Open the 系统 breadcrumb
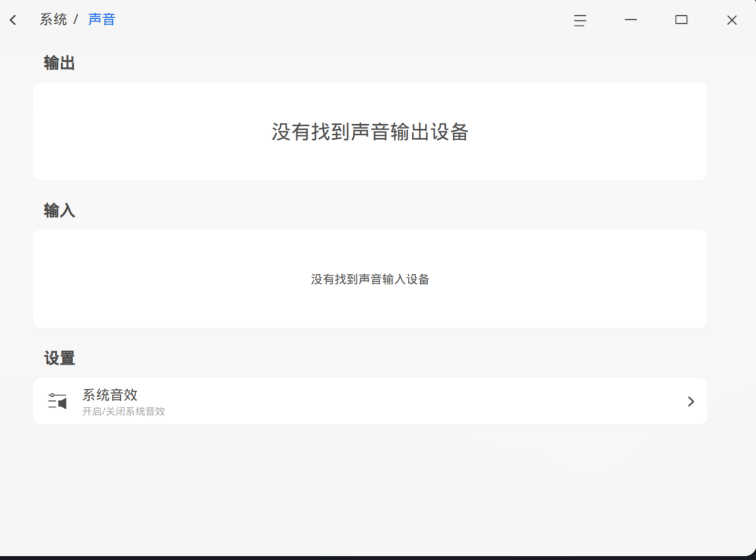 [53, 20]
